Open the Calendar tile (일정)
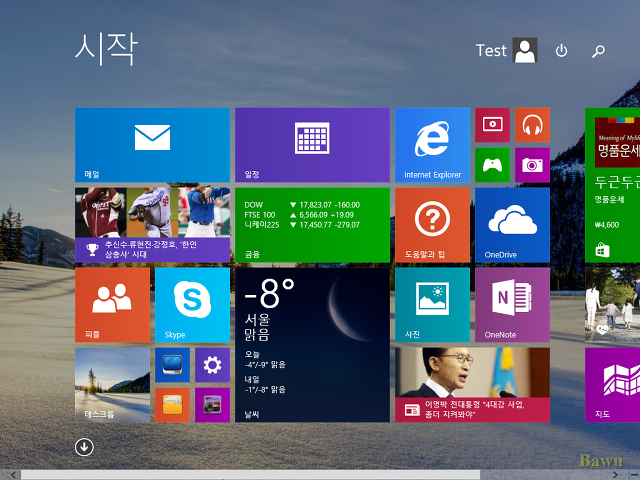 pyautogui.click(x=312, y=145)
